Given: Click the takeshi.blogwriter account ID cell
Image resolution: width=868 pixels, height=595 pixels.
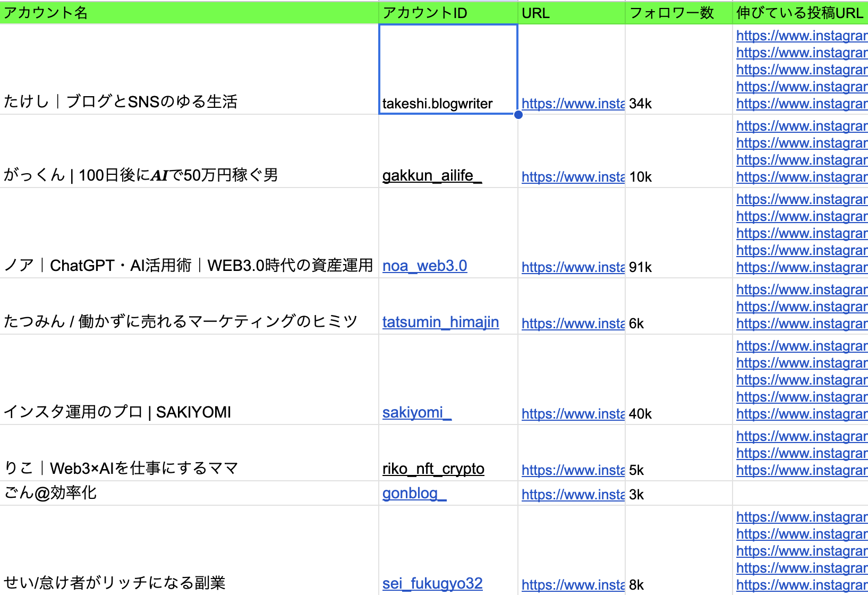Looking at the screenshot, I should tap(448, 69).
